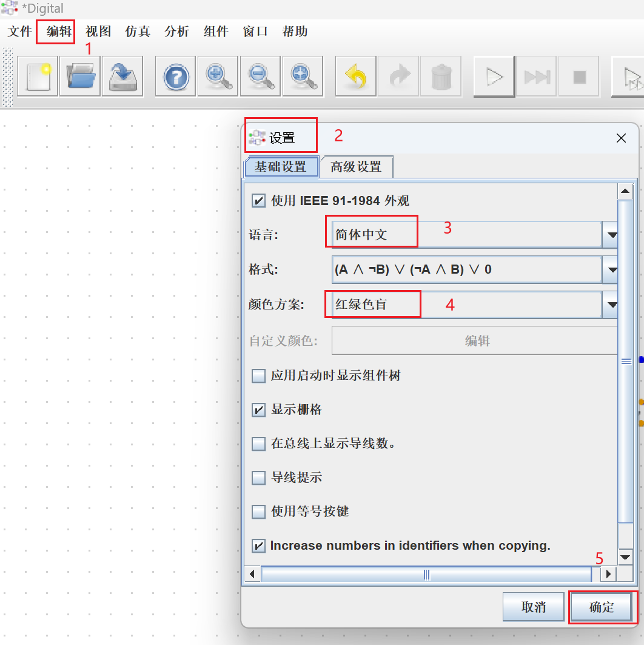Create a new circuit with New icon
The height and width of the screenshot is (645, 644).
[38, 76]
